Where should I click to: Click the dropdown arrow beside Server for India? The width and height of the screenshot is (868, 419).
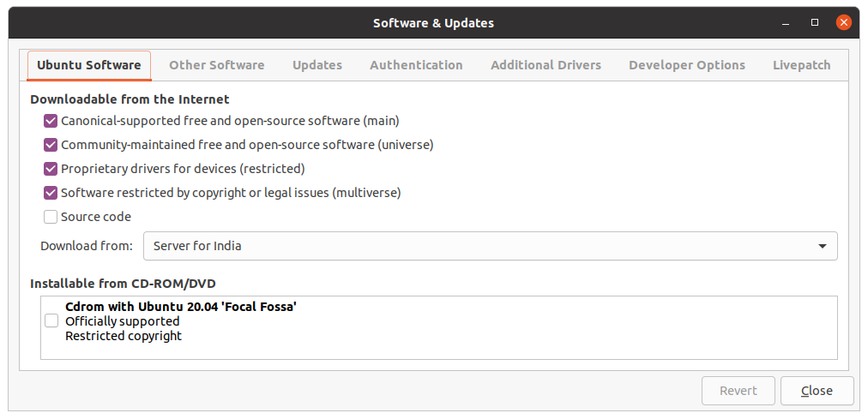pyautogui.click(x=823, y=246)
